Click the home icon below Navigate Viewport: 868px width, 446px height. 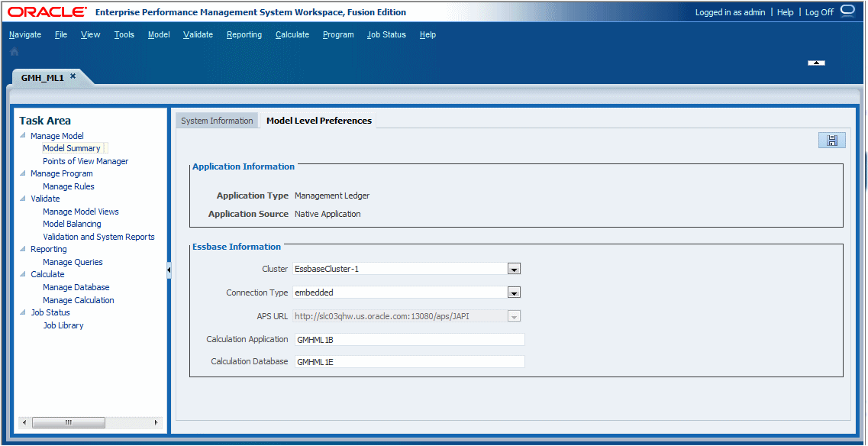15,51
